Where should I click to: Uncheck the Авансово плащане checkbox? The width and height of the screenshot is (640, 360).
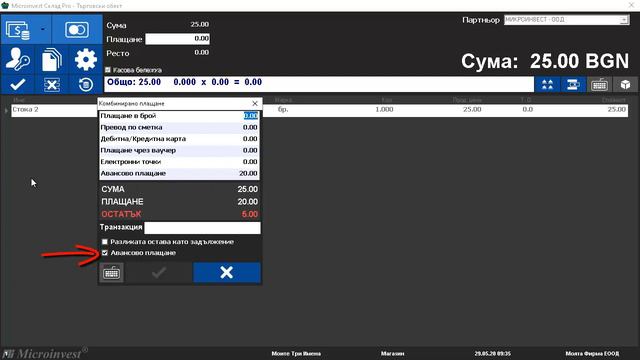click(x=105, y=253)
